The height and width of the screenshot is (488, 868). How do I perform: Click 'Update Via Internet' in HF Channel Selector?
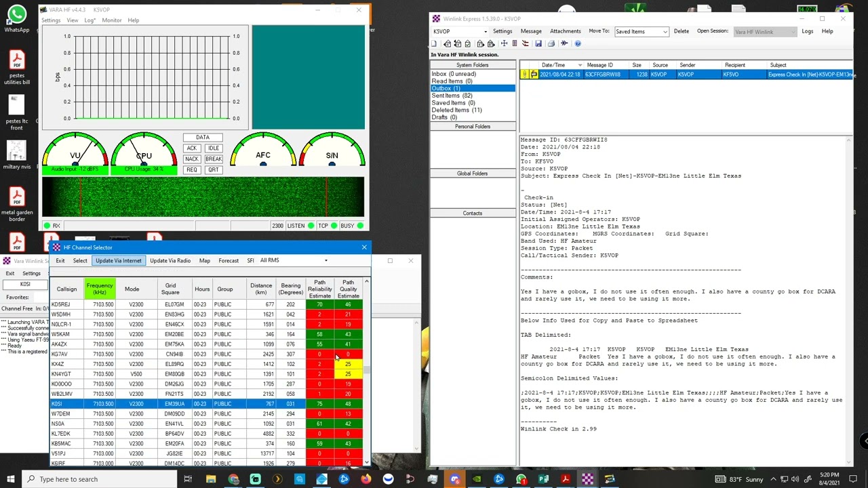119,260
